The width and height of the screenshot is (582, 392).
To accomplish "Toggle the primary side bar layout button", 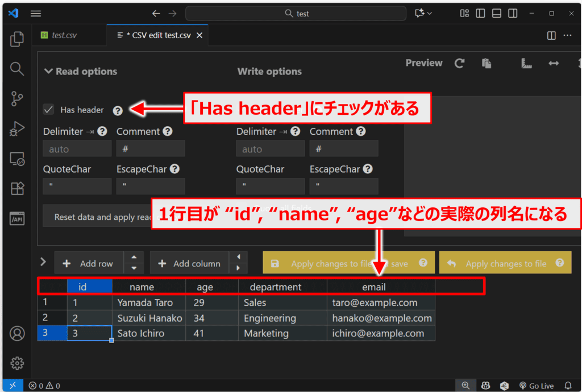I will tap(480, 14).
